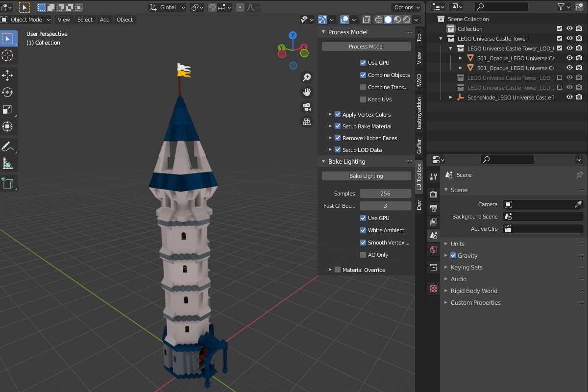Image resolution: width=588 pixels, height=392 pixels.
Task: Open the Render properties tab icon
Action: tap(433, 194)
